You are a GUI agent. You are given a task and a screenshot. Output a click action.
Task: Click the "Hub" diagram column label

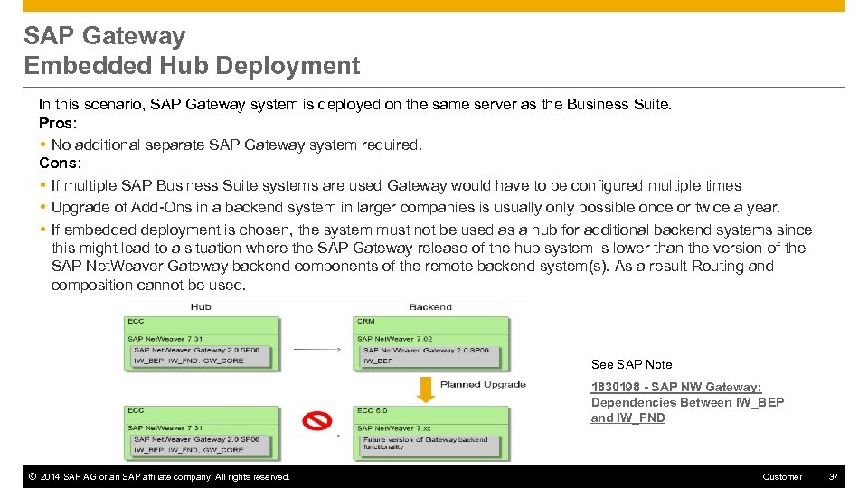201,306
